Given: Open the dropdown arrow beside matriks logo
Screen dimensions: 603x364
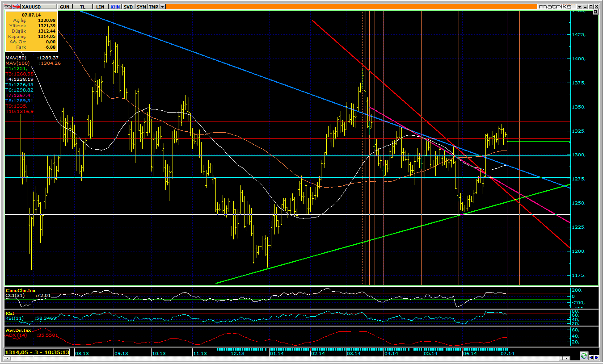Looking at the screenshot, I should 579,7.
